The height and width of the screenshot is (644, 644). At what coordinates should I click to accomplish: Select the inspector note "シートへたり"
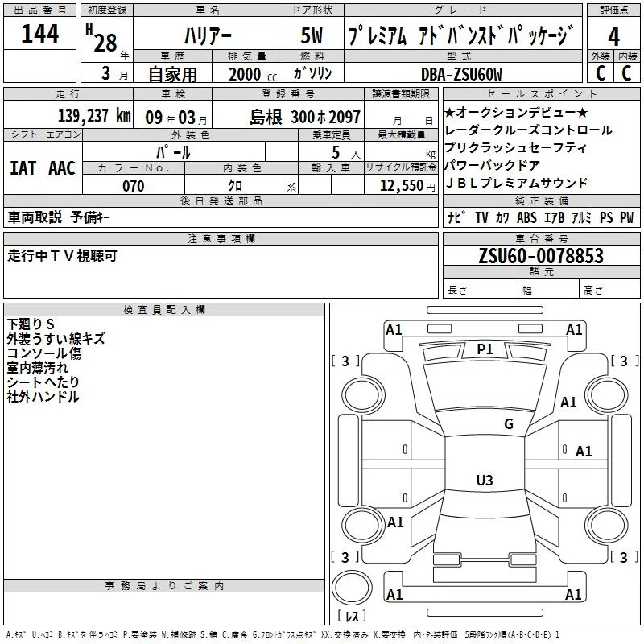pos(43,382)
